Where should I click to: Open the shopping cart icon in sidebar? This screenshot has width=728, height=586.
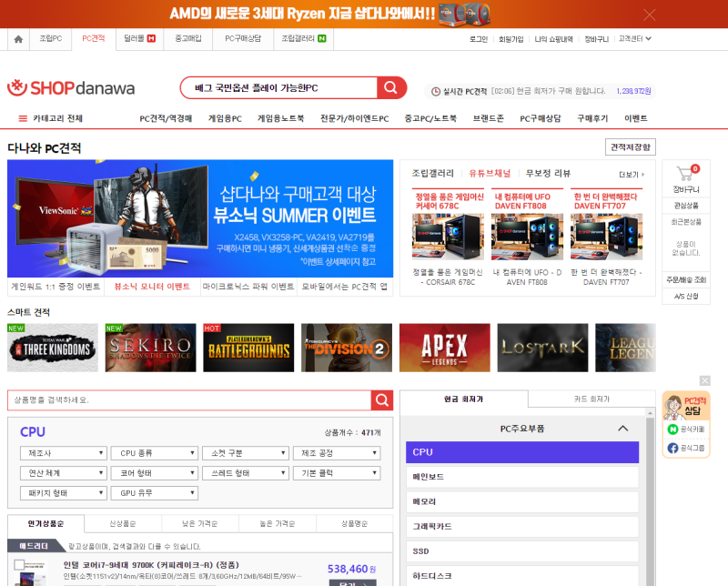pos(686,174)
